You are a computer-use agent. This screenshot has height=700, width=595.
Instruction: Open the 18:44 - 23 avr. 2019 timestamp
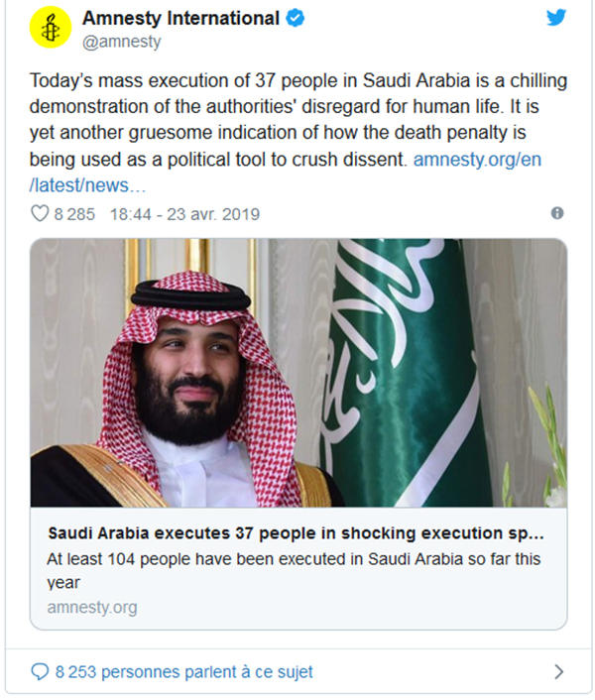pos(184,213)
